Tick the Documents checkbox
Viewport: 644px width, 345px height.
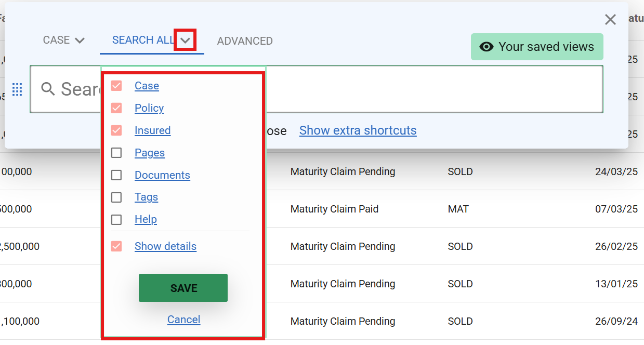[x=116, y=175]
